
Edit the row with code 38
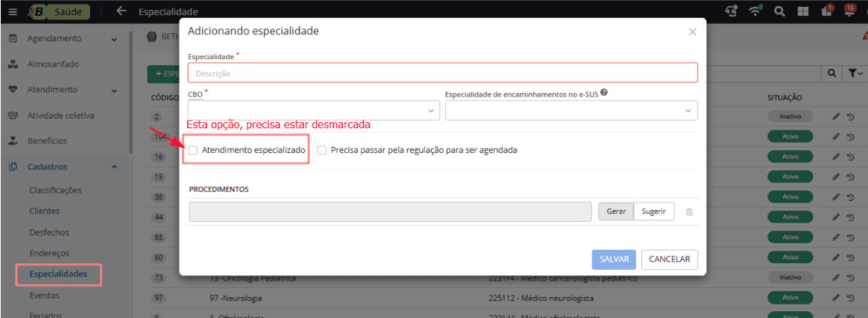click(836, 197)
